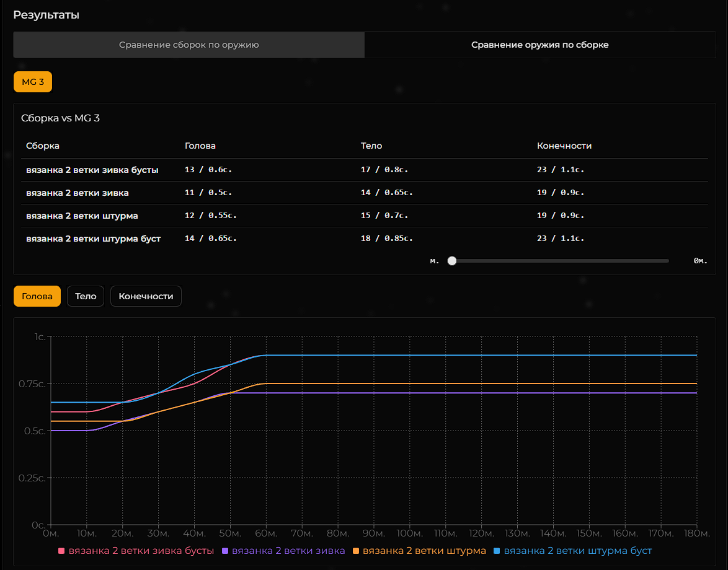Switch chart to Конечности hit zone
This screenshot has width=728, height=570.
coord(146,296)
